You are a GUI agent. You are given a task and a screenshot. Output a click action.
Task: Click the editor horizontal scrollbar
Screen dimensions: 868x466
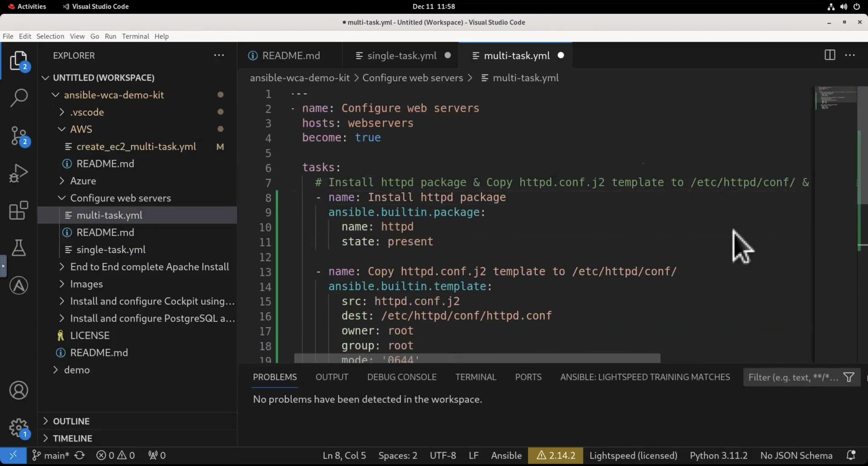click(477, 358)
